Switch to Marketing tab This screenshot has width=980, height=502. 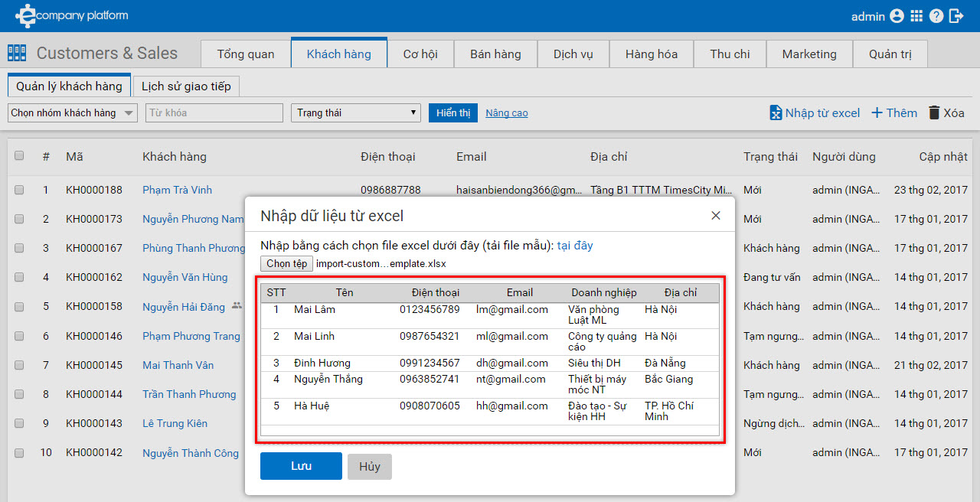[809, 54]
